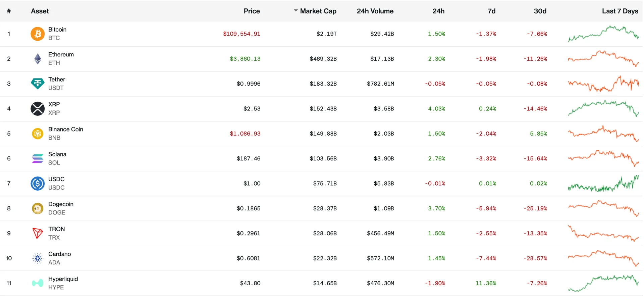
Task: Select the Solana striped logo icon
Action: [x=38, y=158]
